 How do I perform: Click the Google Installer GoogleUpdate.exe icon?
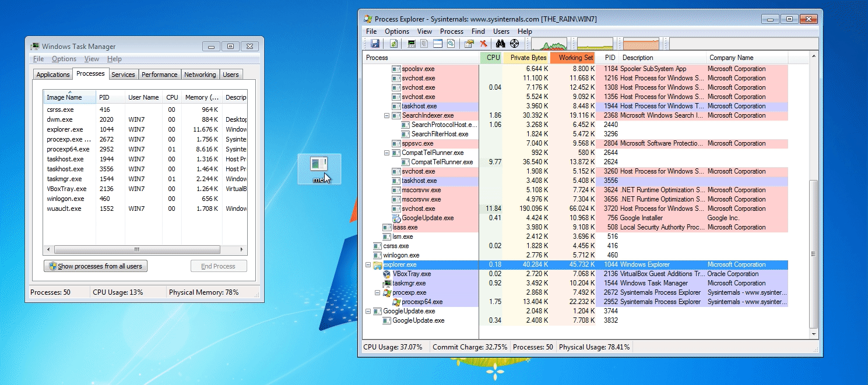click(x=396, y=218)
